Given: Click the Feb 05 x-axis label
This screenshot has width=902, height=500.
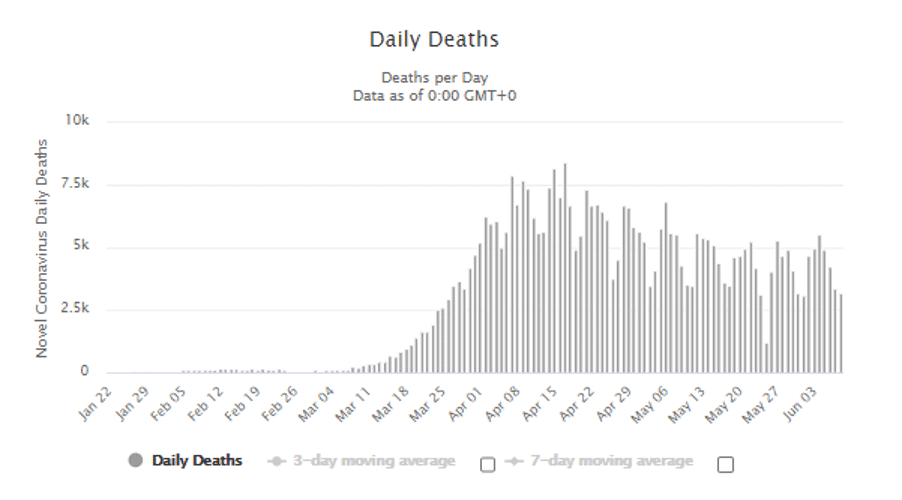Looking at the screenshot, I should pyautogui.click(x=169, y=404).
